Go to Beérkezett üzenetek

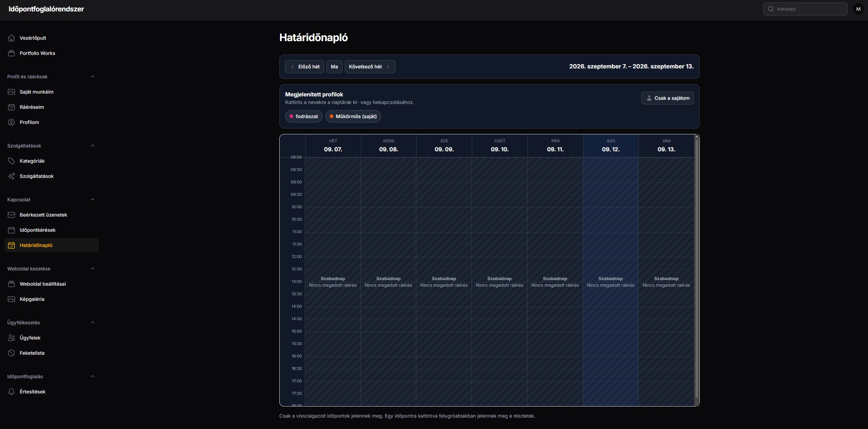coord(52,215)
